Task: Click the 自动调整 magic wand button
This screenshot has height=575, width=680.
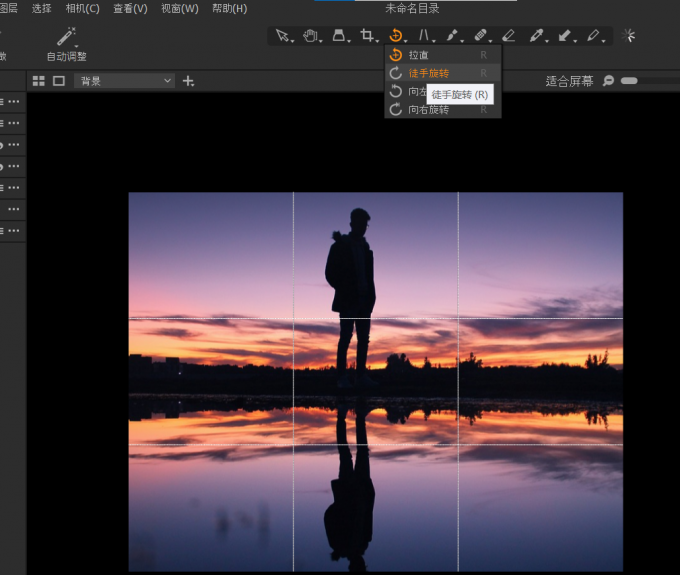Action: click(67, 44)
